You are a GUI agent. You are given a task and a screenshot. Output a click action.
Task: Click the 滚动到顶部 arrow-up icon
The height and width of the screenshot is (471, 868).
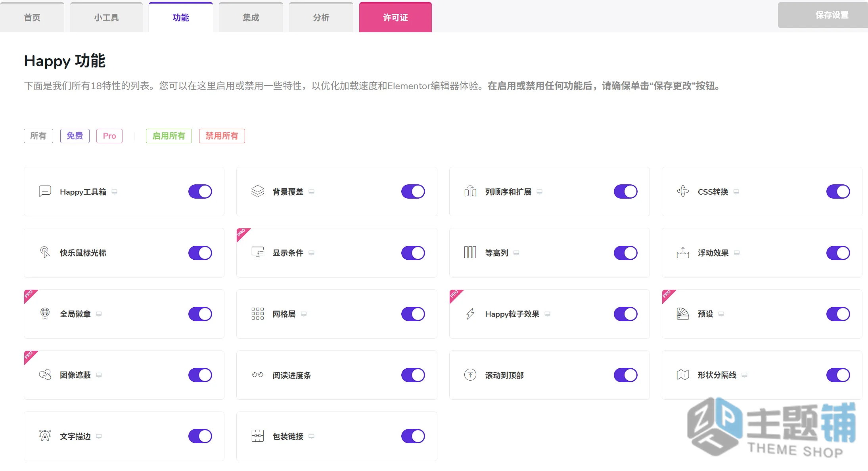click(x=470, y=375)
